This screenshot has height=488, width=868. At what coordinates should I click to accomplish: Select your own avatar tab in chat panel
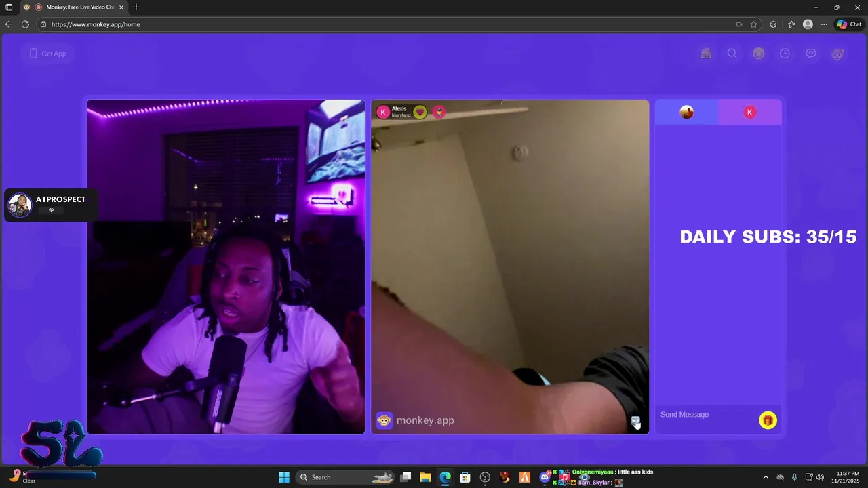pyautogui.click(x=687, y=113)
